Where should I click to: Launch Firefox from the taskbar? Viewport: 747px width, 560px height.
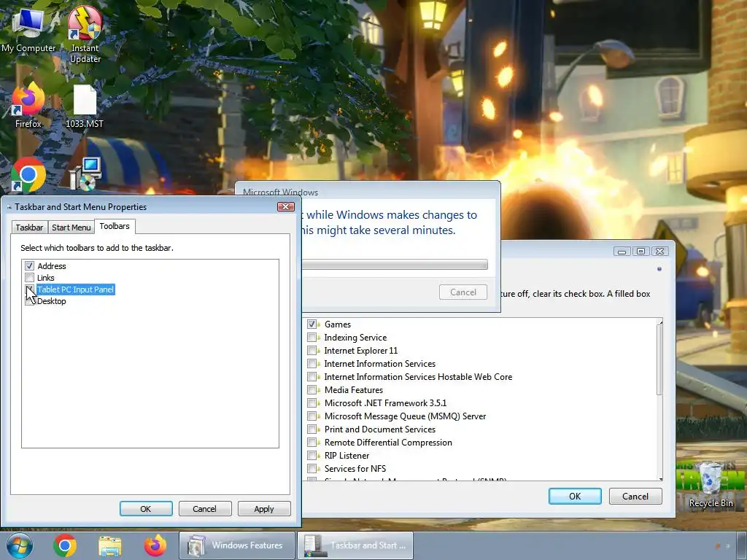pyautogui.click(x=155, y=545)
